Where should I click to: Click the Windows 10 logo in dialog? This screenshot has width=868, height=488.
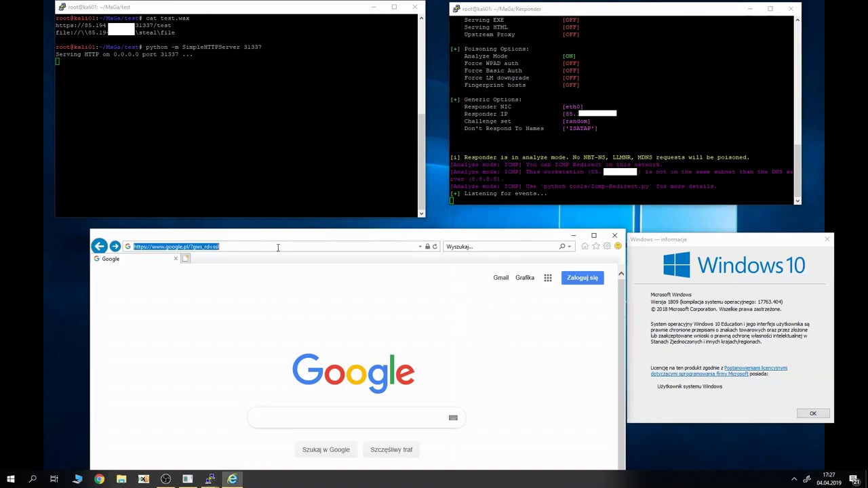735,265
